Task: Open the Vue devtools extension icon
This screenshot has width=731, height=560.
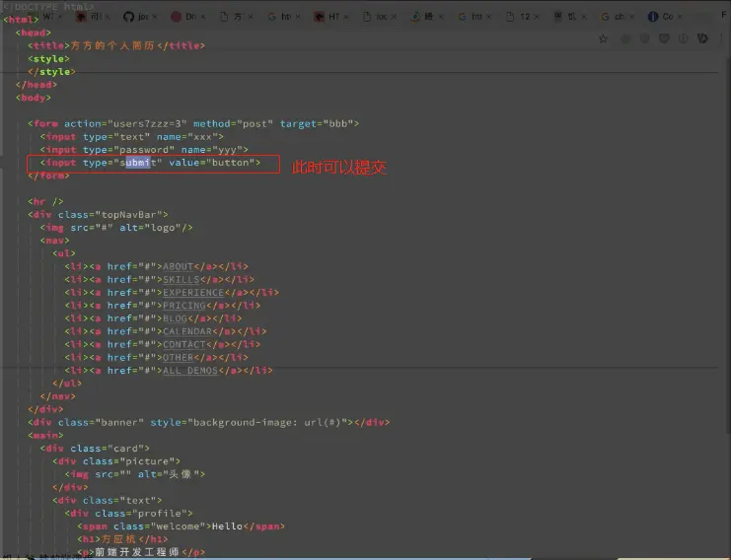Action: [702, 38]
